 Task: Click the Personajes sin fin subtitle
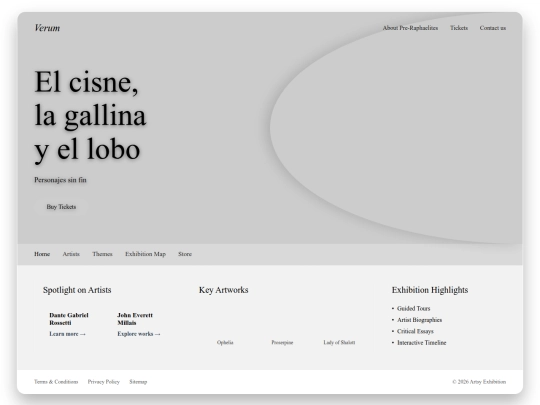click(60, 180)
